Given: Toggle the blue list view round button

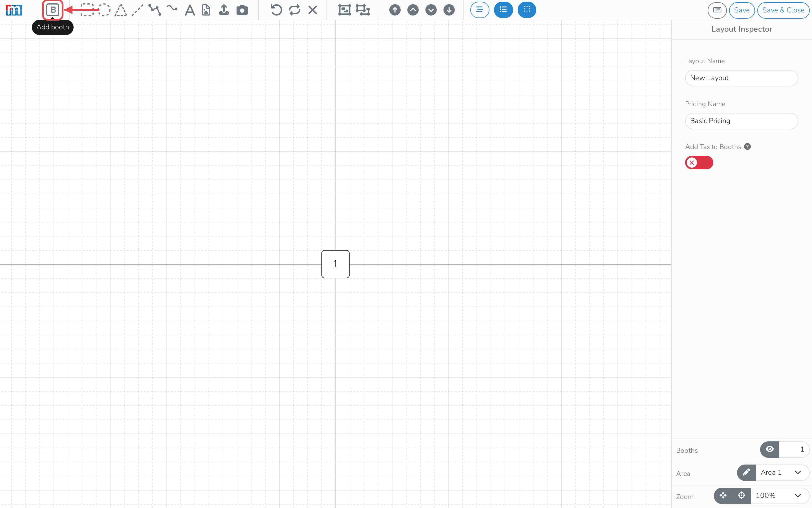Looking at the screenshot, I should coord(503,10).
